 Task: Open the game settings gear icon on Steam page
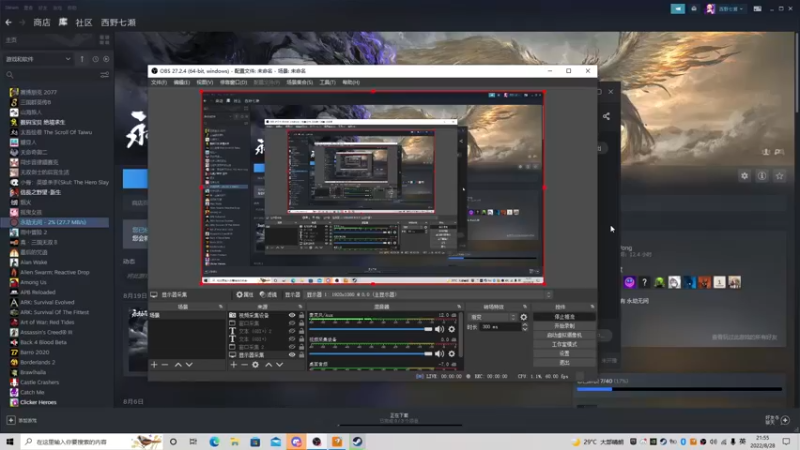pos(744,176)
